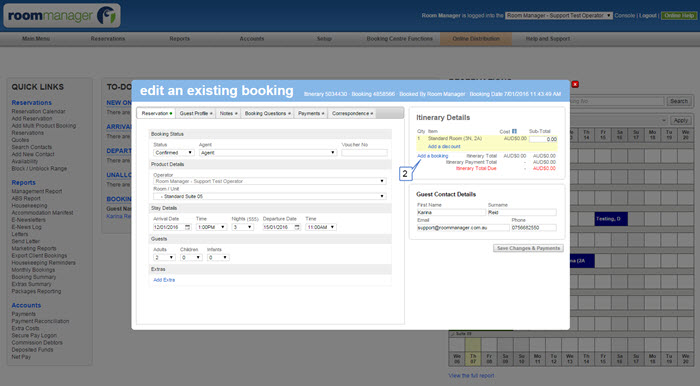Click the Voucher No input field
Screen dimensions: 700x386
coord(364,153)
